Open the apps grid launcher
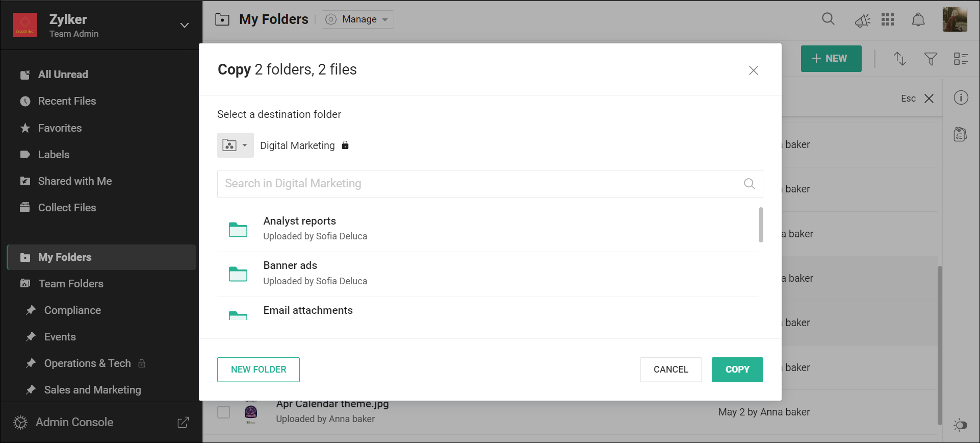 [x=888, y=19]
